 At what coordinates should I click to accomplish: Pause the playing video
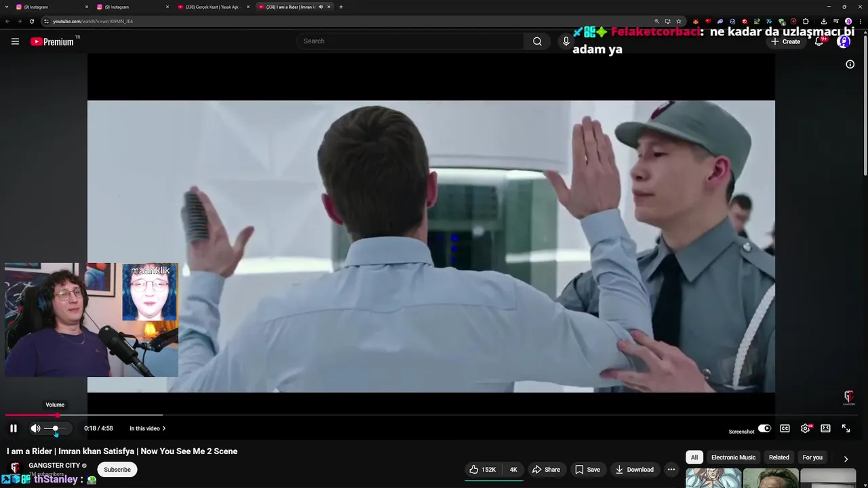[x=13, y=428]
